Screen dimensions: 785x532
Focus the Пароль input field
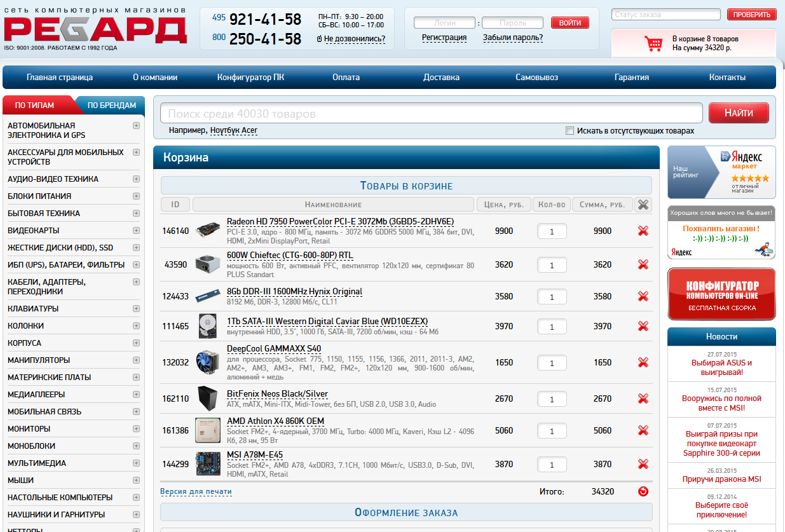512,23
